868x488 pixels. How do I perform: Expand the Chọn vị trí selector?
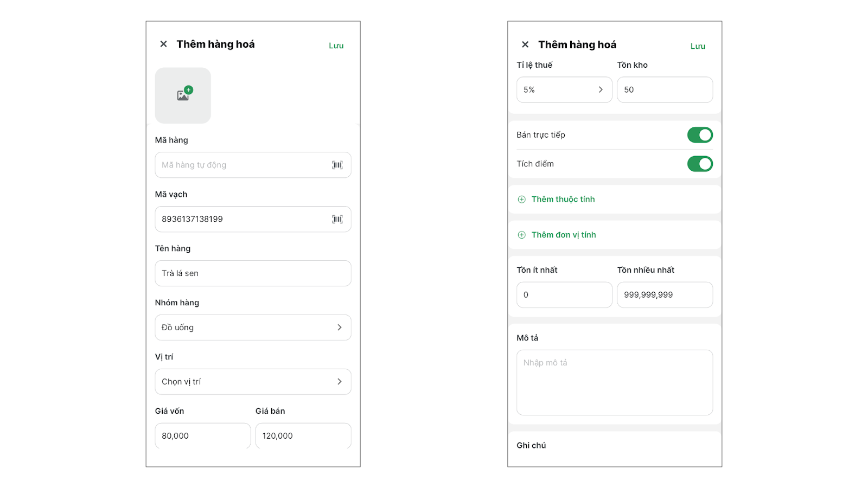[253, 382]
